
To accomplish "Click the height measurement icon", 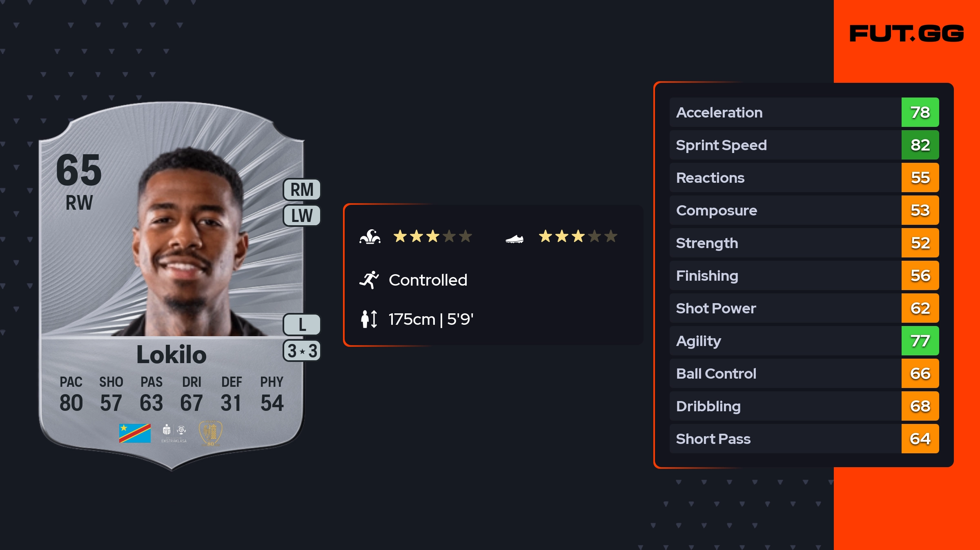I will click(x=369, y=319).
